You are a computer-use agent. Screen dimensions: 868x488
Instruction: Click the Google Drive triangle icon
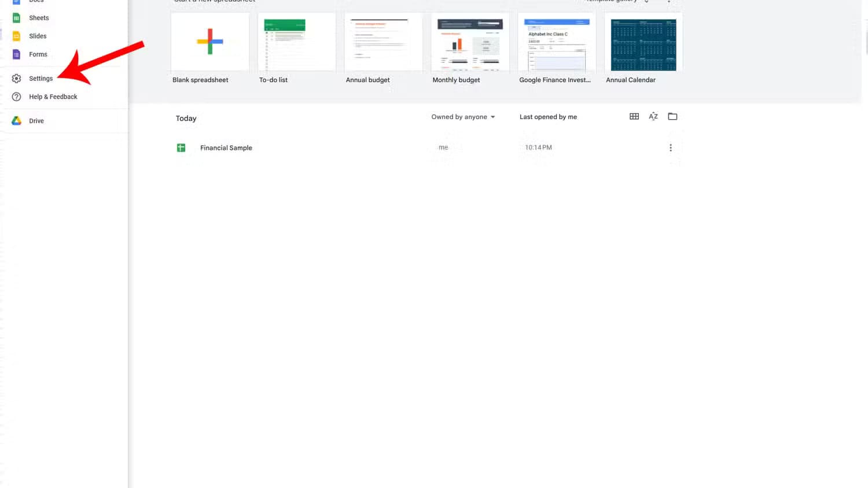(16, 121)
